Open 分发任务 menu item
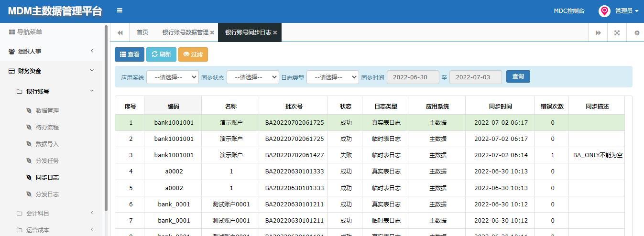The width and height of the screenshot is (644, 236). 47,161
